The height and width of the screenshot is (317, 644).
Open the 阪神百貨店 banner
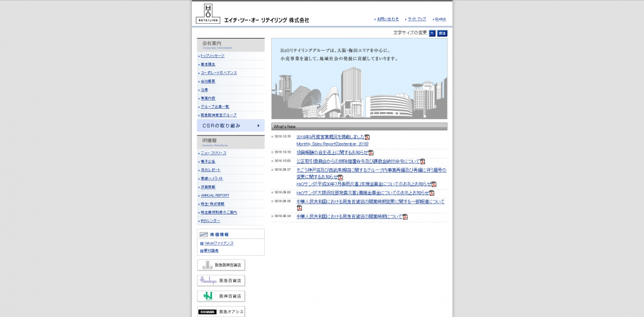click(x=221, y=296)
